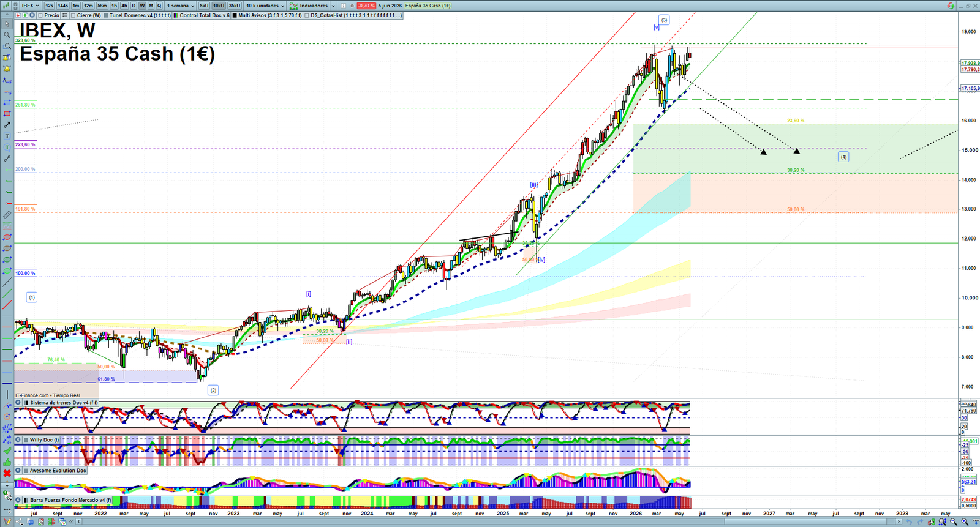Open the 1 semana period dropdown
This screenshot has height=527, width=980.
pos(181,6)
